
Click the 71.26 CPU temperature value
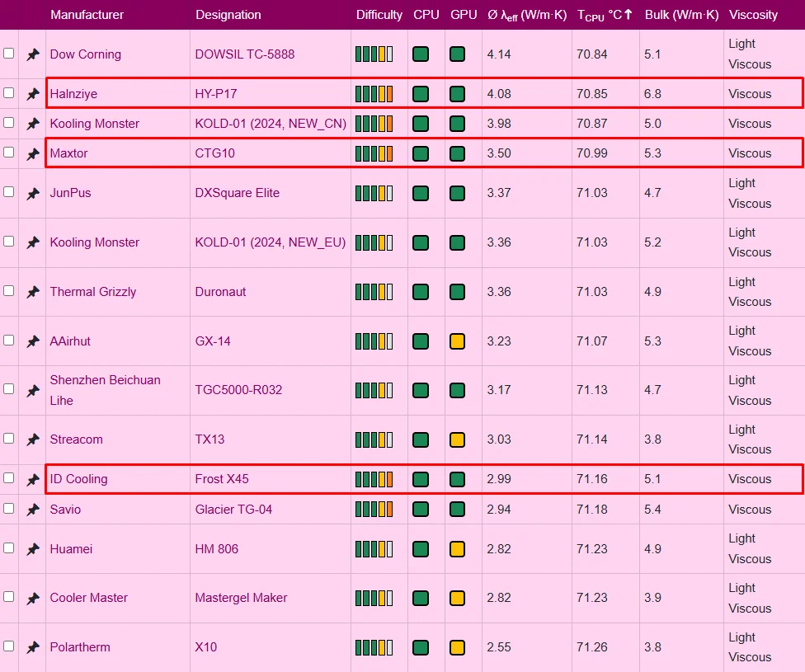click(x=592, y=647)
